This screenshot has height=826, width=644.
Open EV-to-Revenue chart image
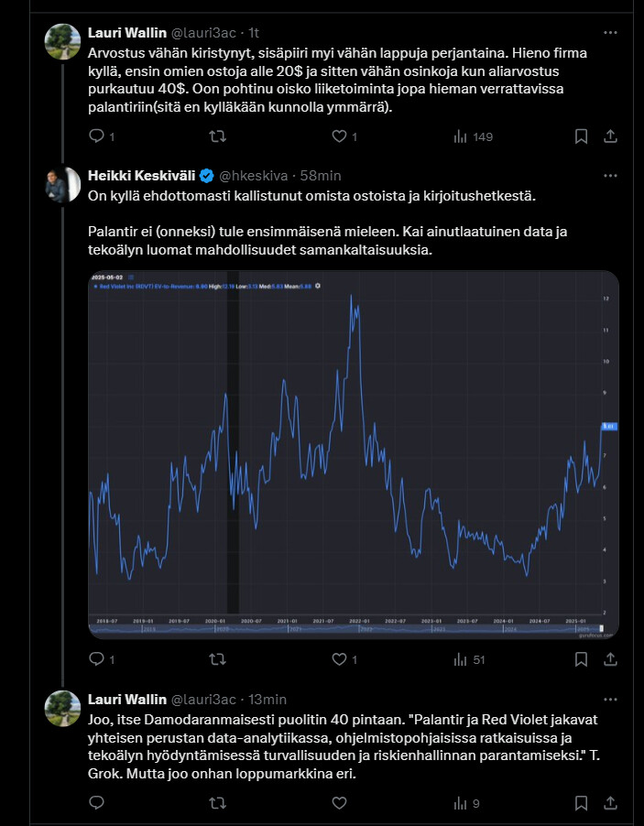353,453
